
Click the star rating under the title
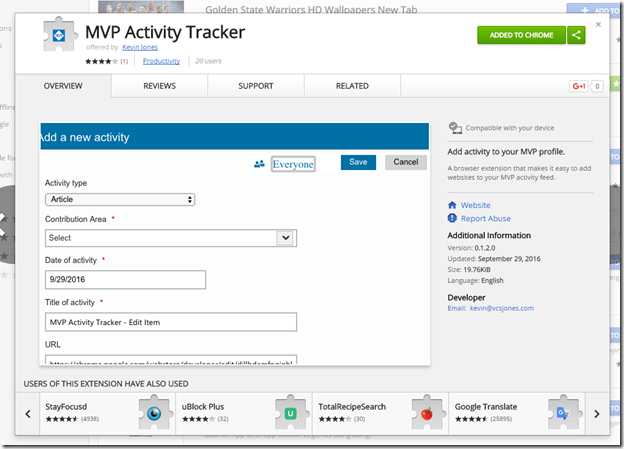click(101, 61)
